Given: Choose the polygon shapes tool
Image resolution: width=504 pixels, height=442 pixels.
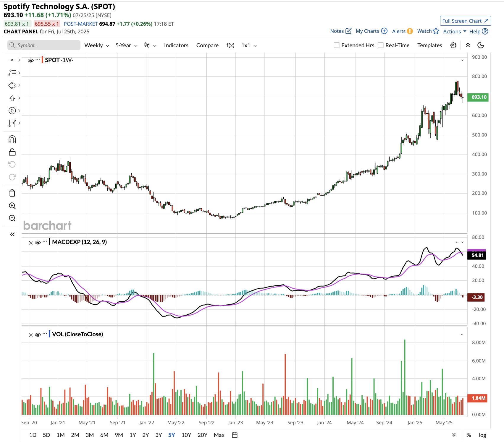Looking at the screenshot, I should (12, 85).
